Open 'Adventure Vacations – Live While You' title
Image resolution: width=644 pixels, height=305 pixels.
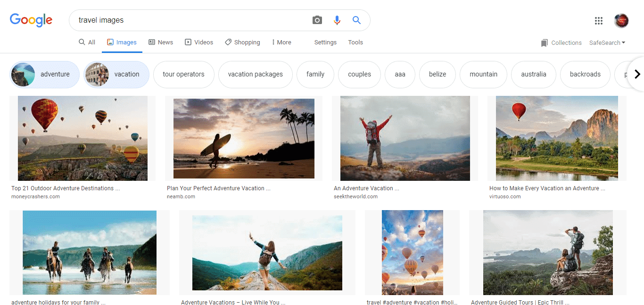[233, 302]
